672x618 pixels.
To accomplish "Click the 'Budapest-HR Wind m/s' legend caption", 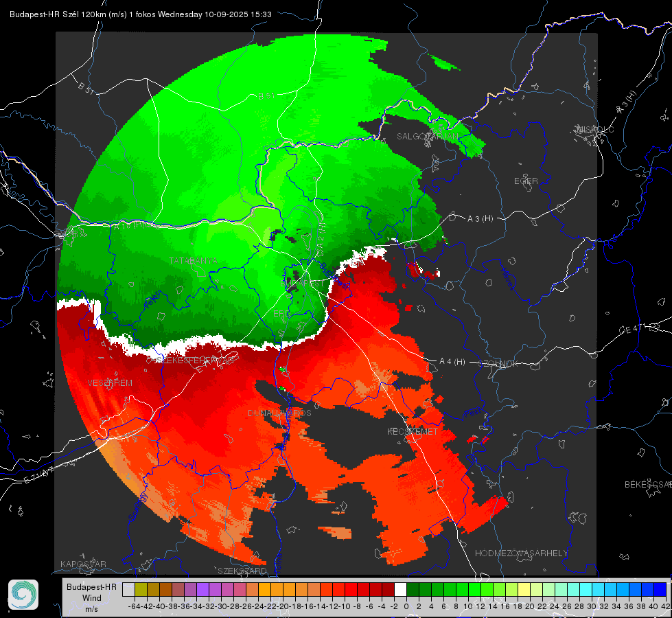I will pyautogui.click(x=91, y=598).
